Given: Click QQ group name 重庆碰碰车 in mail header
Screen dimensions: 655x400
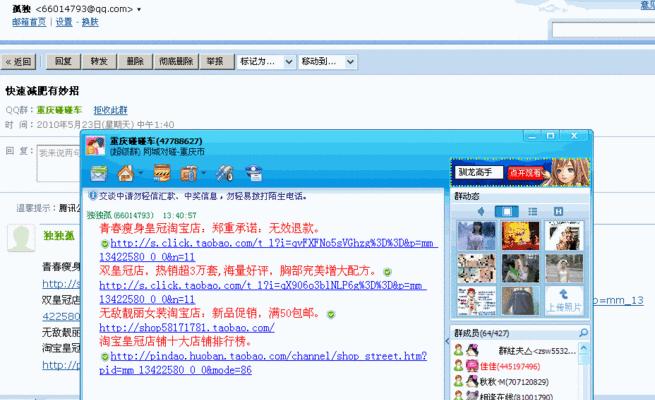Looking at the screenshot, I should click(59, 110).
